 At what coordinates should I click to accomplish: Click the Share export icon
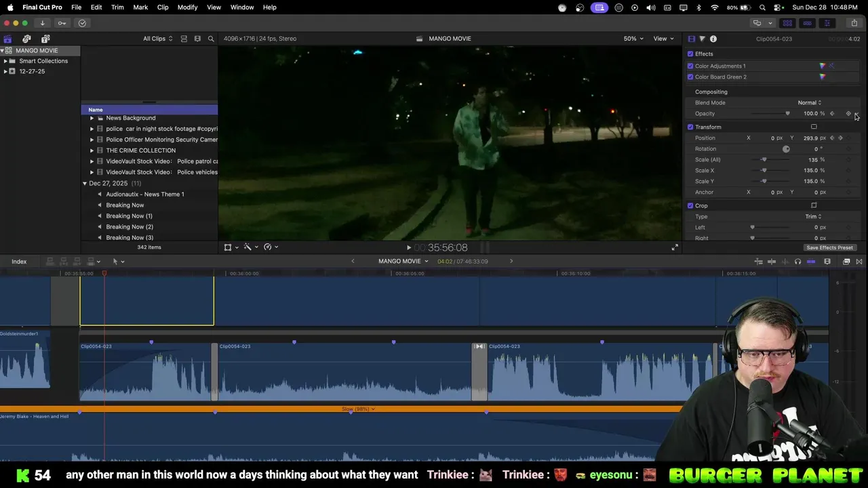click(854, 23)
